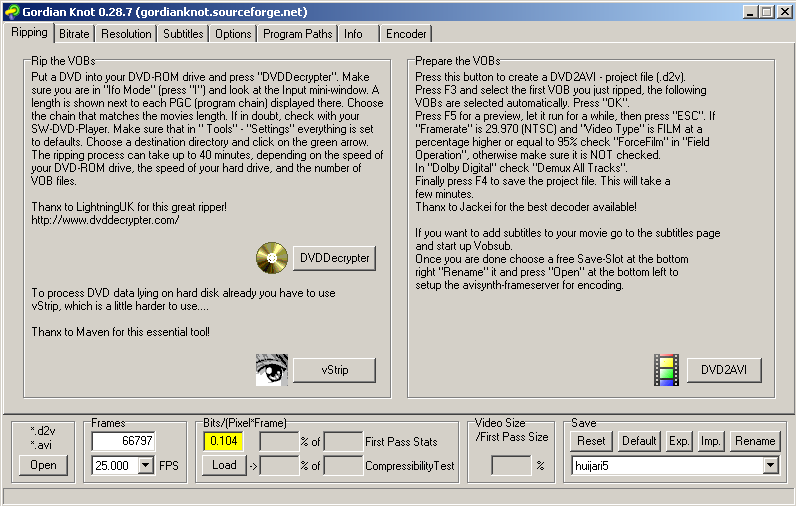This screenshot has width=796, height=506.
Task: Click the DVD2AVI film strip icon
Action: 666,370
